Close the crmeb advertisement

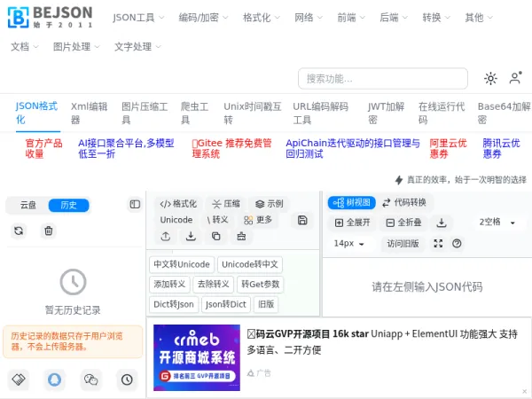(525, 392)
